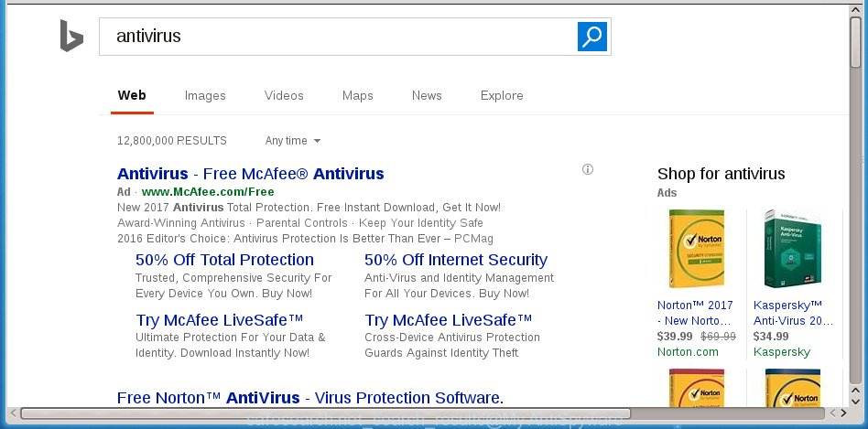868x429 pixels.
Task: Open Norton 2017 - New Norto... product title
Action: pyautogui.click(x=695, y=313)
